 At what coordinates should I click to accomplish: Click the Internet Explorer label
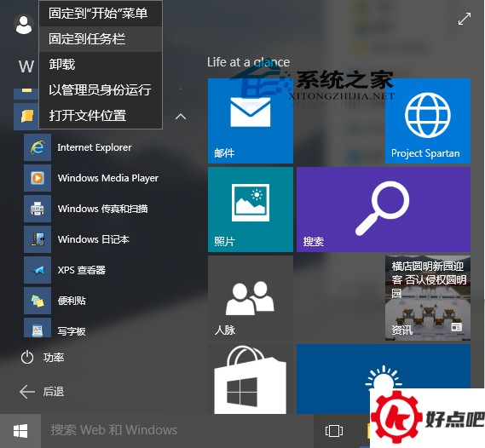[x=95, y=147]
